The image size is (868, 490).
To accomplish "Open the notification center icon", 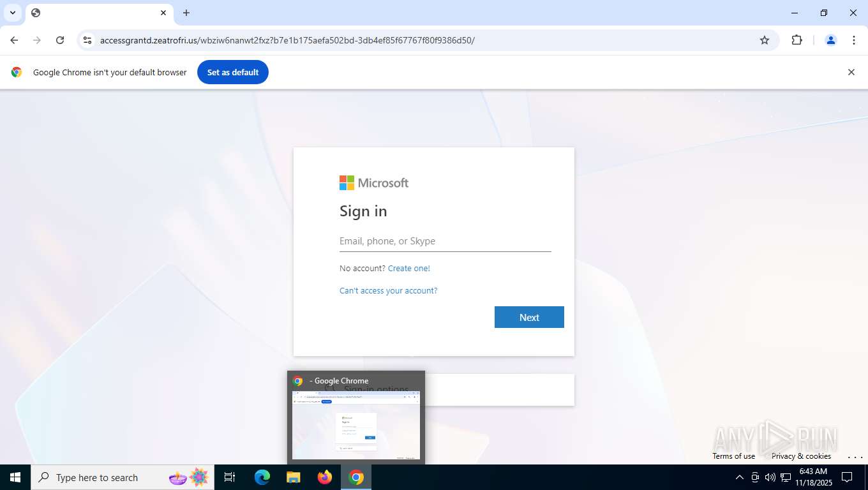I will 847,477.
